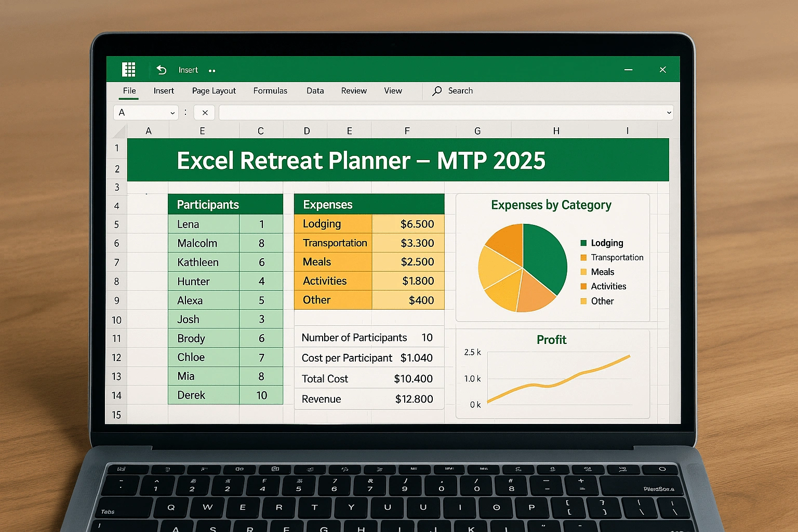This screenshot has height=532, width=798.
Task: Click the Participants header cell
Action: (x=225, y=204)
